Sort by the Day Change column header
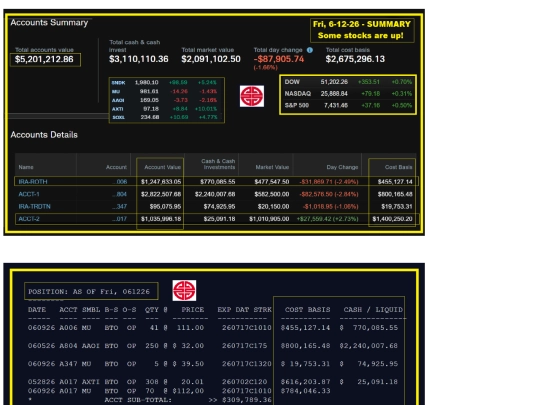 (342, 167)
